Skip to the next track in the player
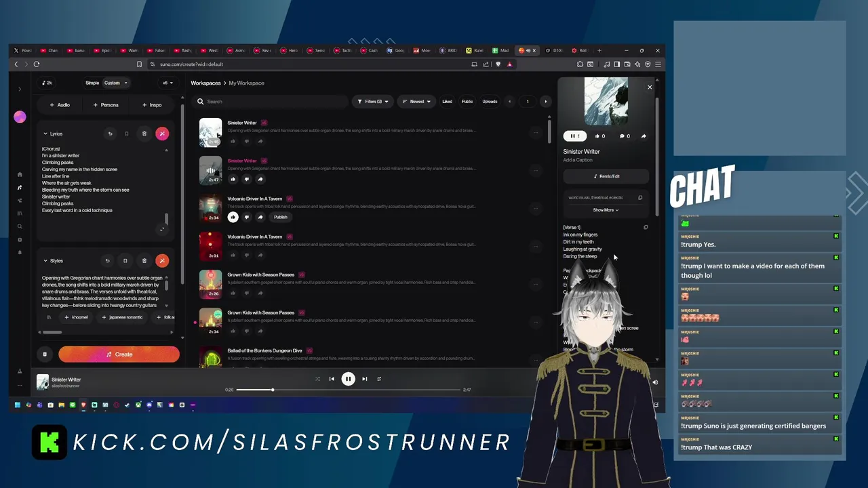The height and width of the screenshot is (488, 868). click(x=364, y=379)
